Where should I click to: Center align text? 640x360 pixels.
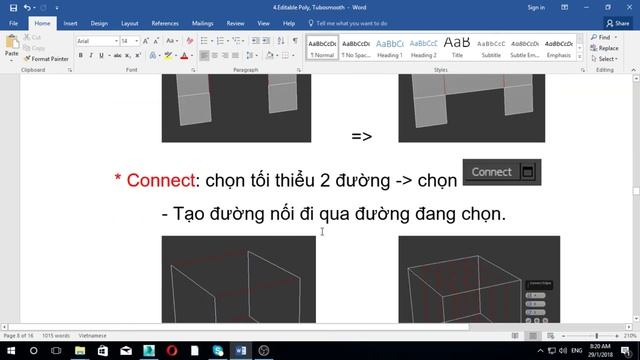coord(215,55)
